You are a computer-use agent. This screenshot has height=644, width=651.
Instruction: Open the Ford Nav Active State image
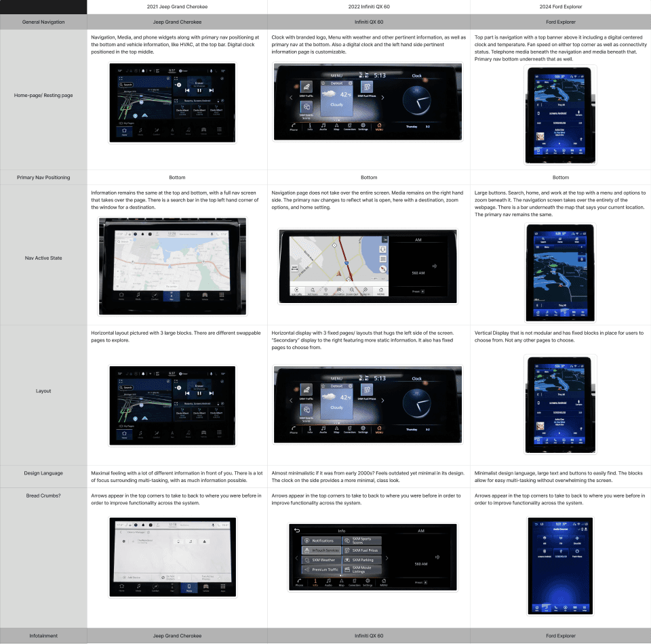(560, 273)
